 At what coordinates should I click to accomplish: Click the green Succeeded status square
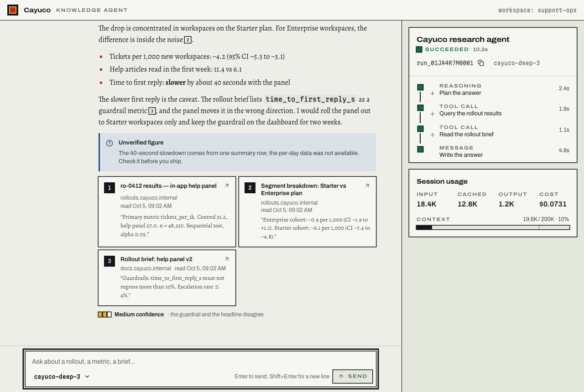(419, 49)
